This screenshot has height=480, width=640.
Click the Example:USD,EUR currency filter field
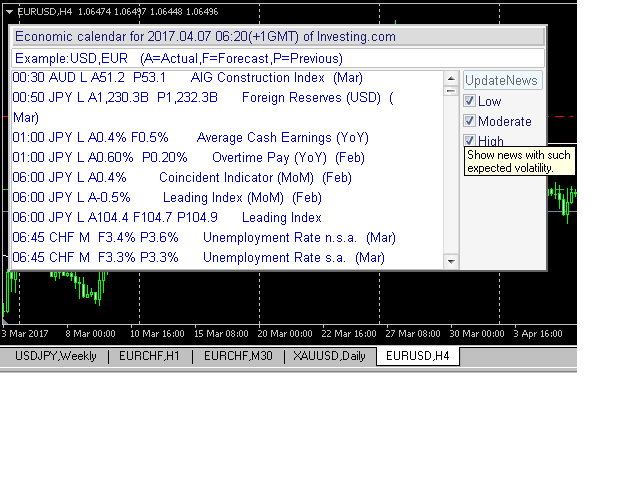pos(278,59)
